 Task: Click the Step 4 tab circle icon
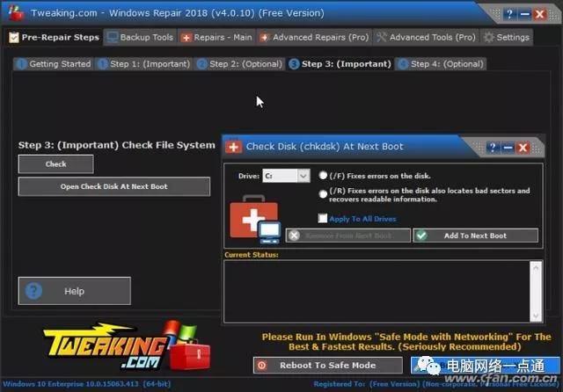[x=403, y=64]
